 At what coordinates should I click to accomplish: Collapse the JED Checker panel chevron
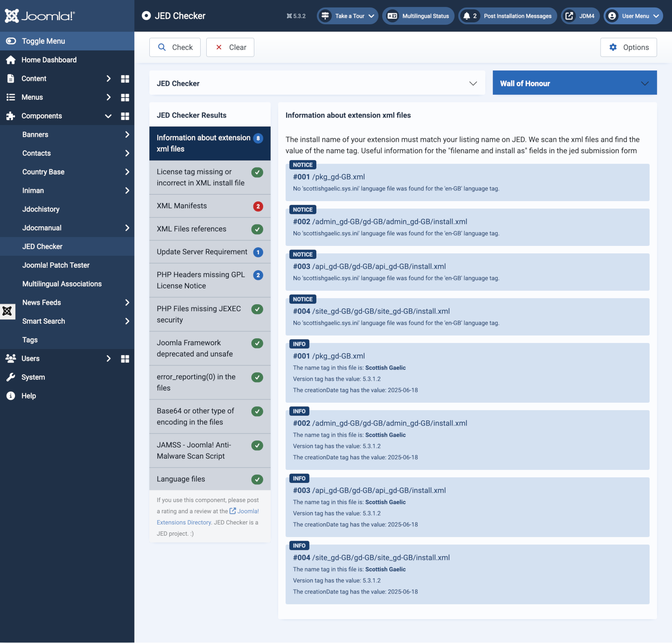[x=473, y=84]
